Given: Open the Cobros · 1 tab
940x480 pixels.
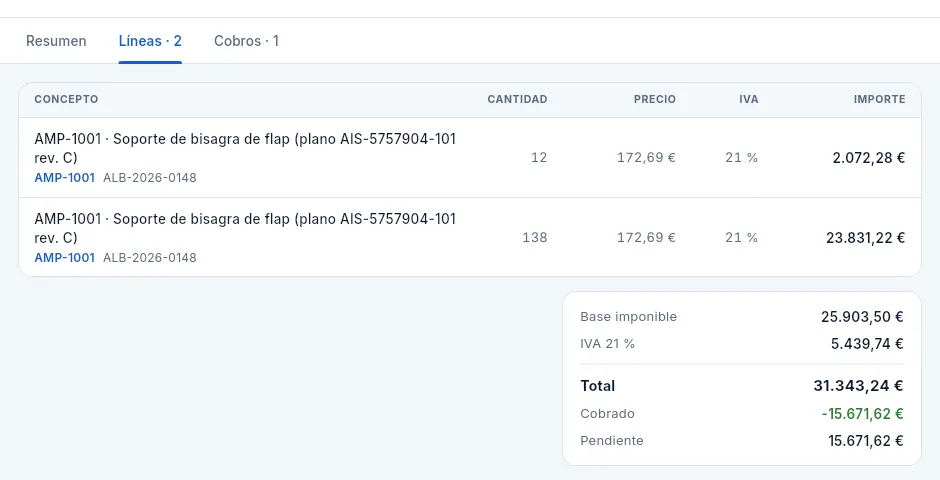Looking at the screenshot, I should coord(246,41).
